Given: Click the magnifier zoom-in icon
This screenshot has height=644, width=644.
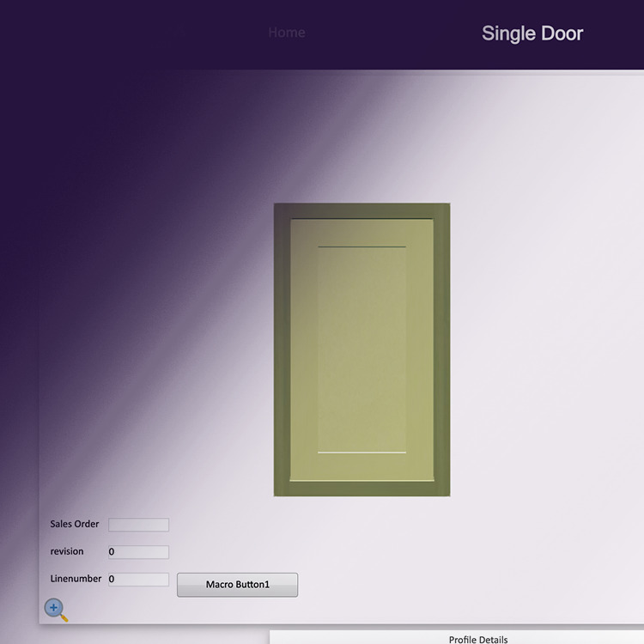Looking at the screenshot, I should tap(56, 610).
